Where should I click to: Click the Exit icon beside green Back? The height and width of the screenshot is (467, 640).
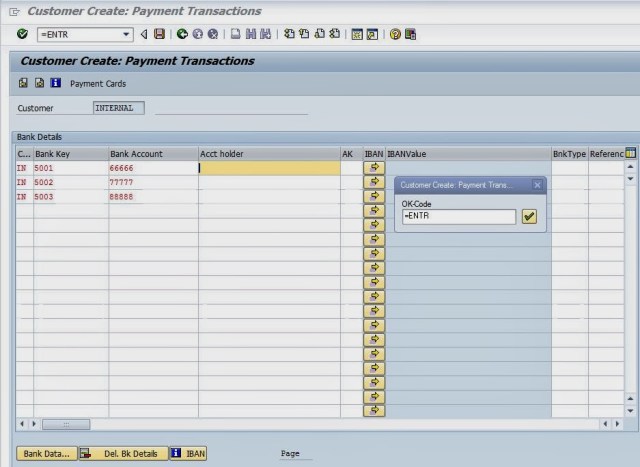198,34
